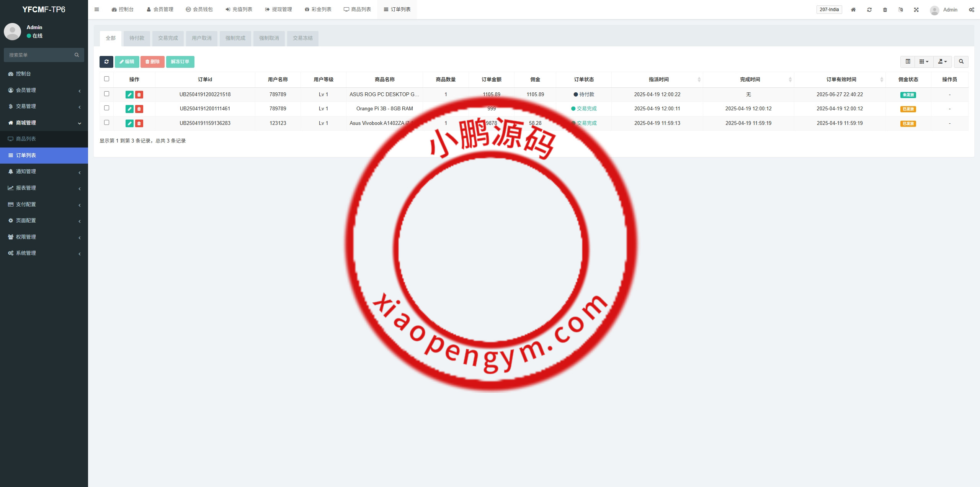Switch to the 交易冻结 filter tab
Image resolution: width=980 pixels, height=487 pixels.
pyautogui.click(x=302, y=38)
